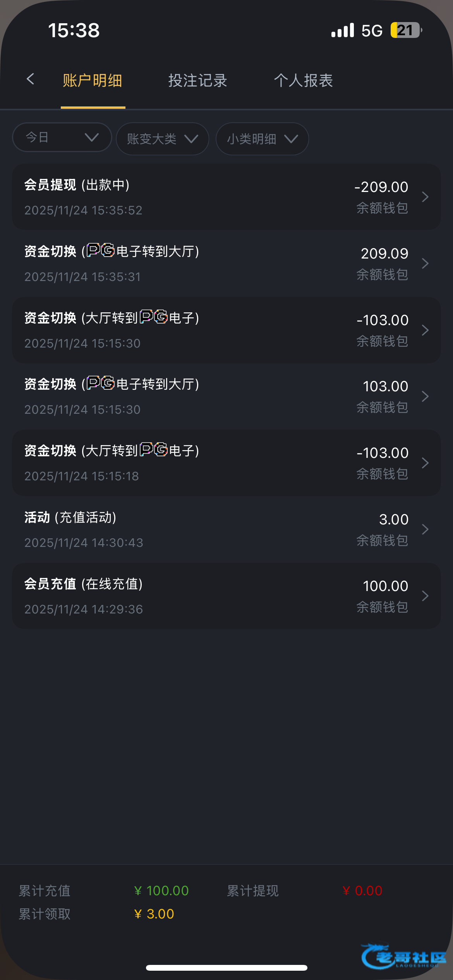Tap the ¥100.00 累计充值 total
This screenshot has height=980, width=453.
click(x=162, y=891)
